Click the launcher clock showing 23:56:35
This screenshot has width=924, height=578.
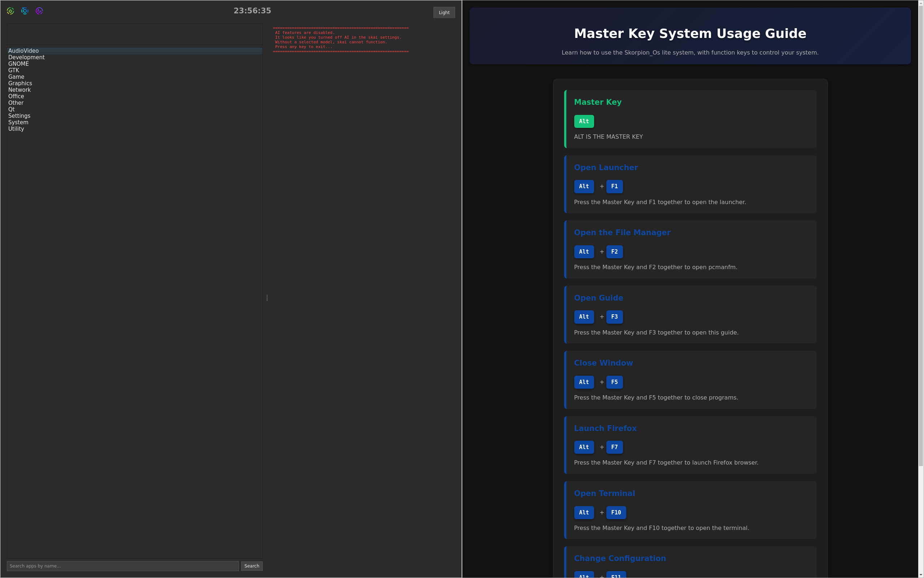(x=252, y=11)
